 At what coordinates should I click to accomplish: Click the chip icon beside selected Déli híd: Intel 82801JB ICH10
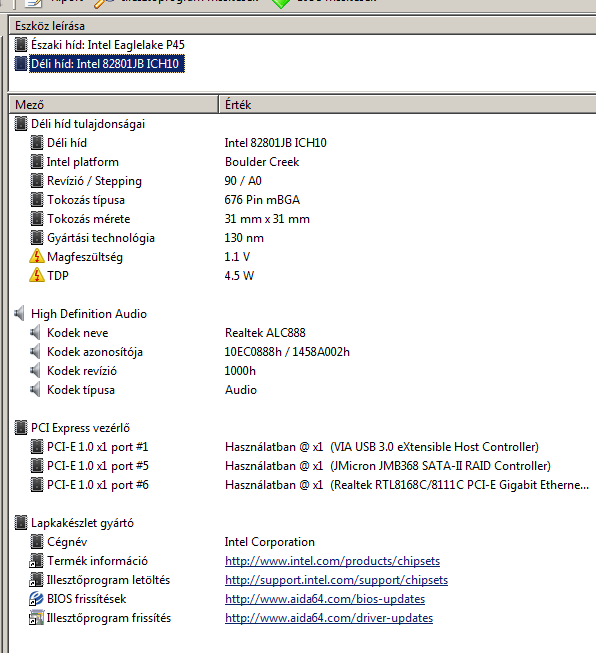[x=21, y=64]
